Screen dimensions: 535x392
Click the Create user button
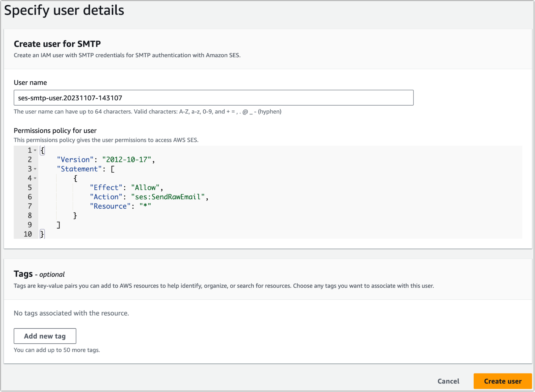point(502,381)
